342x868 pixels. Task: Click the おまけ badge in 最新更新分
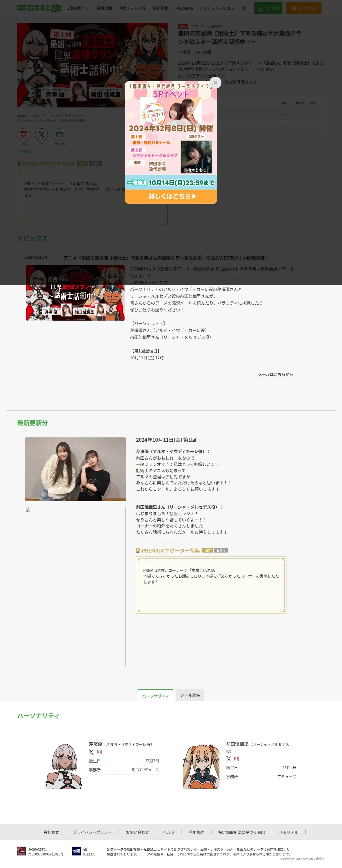221,550
